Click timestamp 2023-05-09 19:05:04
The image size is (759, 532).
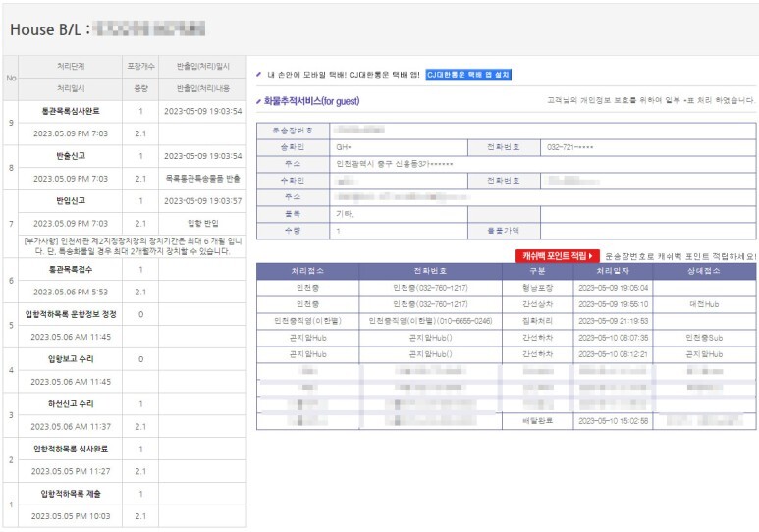click(613, 288)
